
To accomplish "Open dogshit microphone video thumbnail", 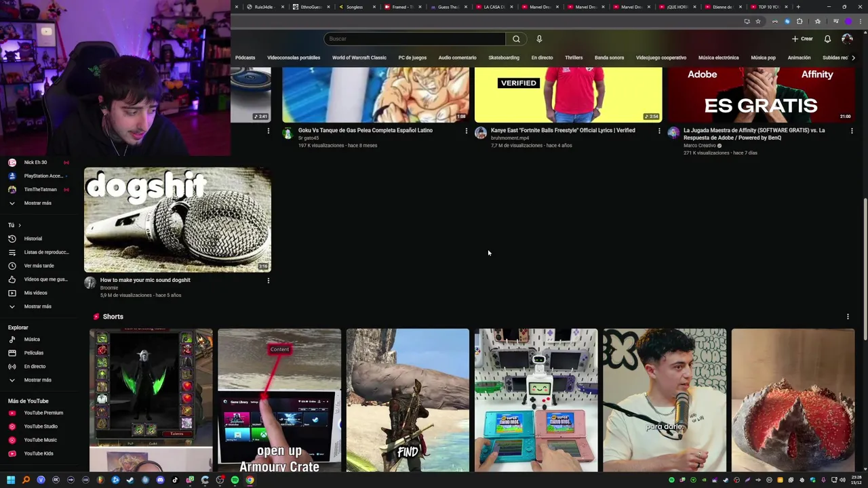I will pyautogui.click(x=178, y=220).
